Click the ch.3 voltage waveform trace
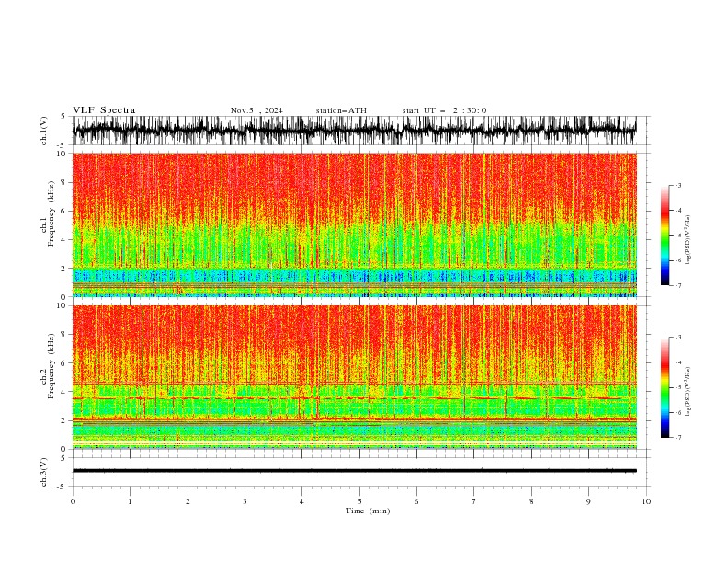The height and width of the screenshot is (563, 728). pos(354,471)
